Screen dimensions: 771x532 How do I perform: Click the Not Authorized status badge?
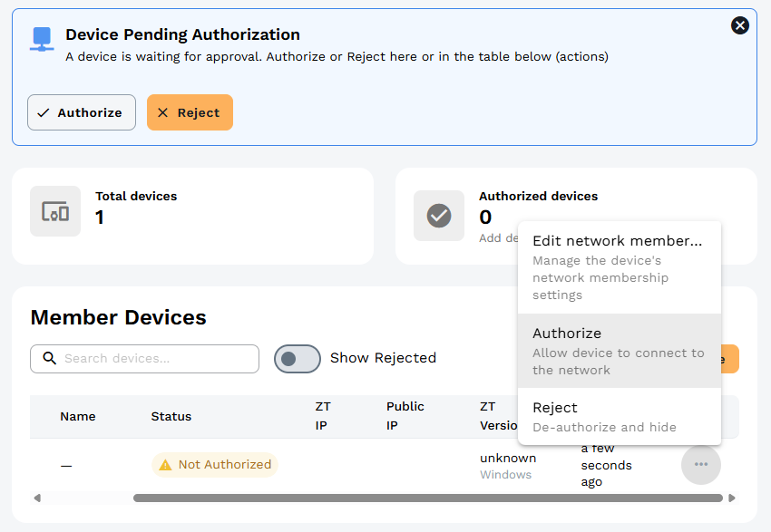(x=215, y=464)
